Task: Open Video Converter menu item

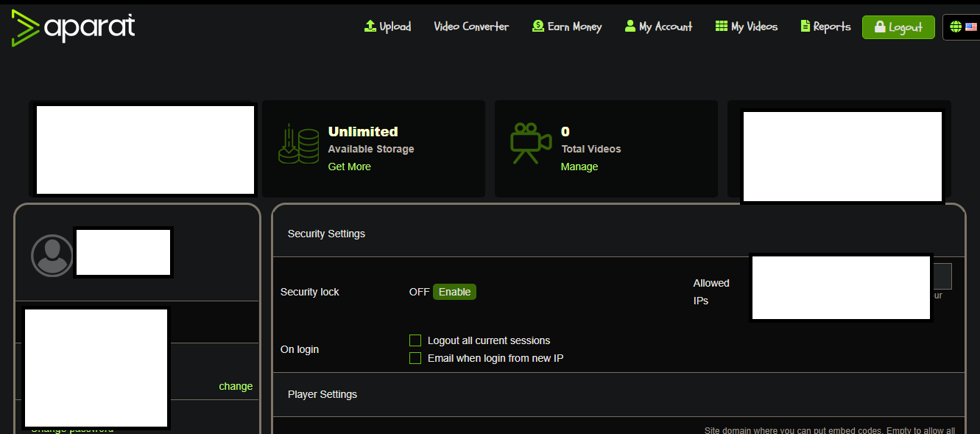Action: pos(471,27)
